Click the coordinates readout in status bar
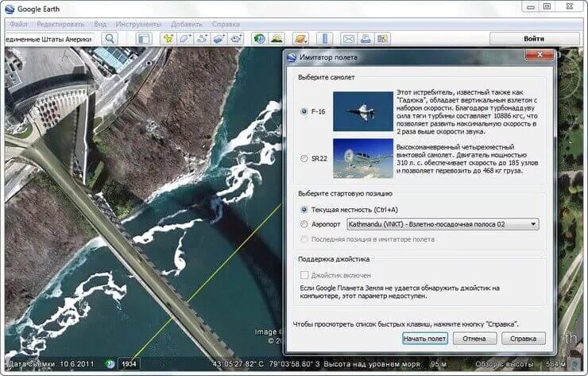This screenshot has width=588, height=376. tap(266, 364)
